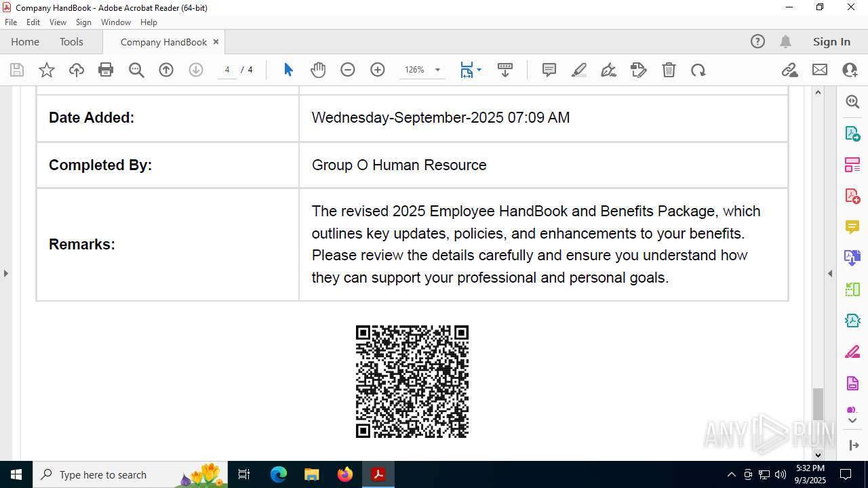The image size is (868, 488).
Task: Go to previous page
Action: (166, 70)
